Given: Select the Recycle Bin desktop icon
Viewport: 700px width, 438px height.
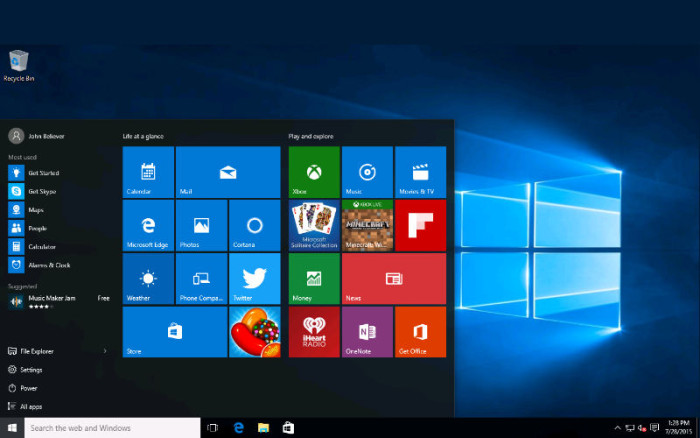Looking at the screenshot, I should 19,66.
